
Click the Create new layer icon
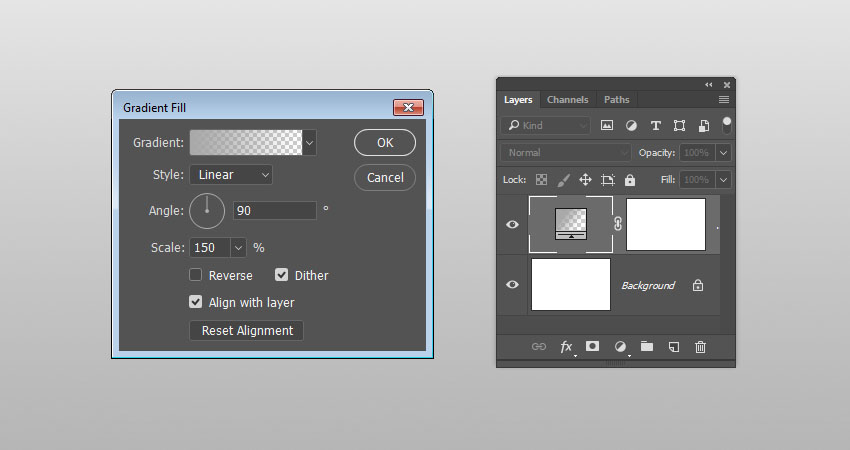click(674, 346)
